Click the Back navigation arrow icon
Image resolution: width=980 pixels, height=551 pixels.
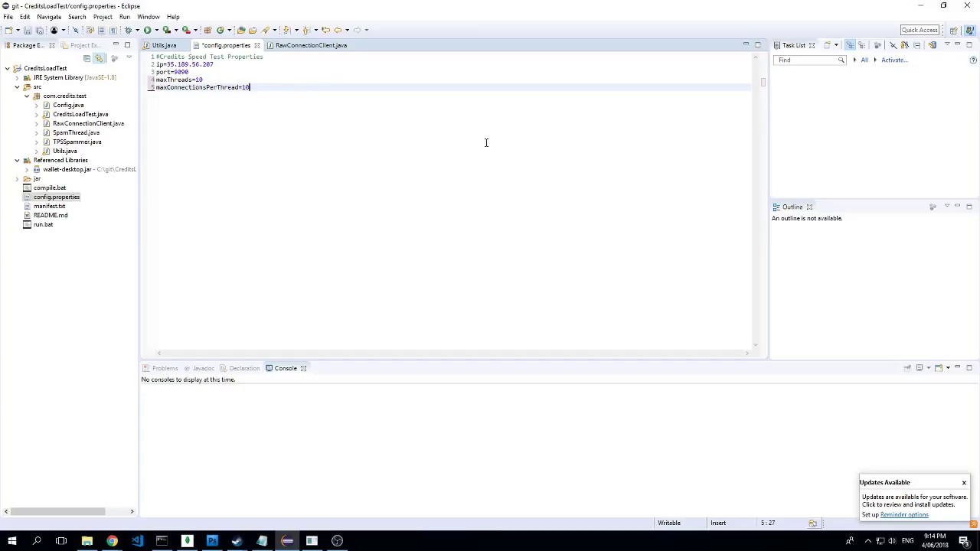338,30
